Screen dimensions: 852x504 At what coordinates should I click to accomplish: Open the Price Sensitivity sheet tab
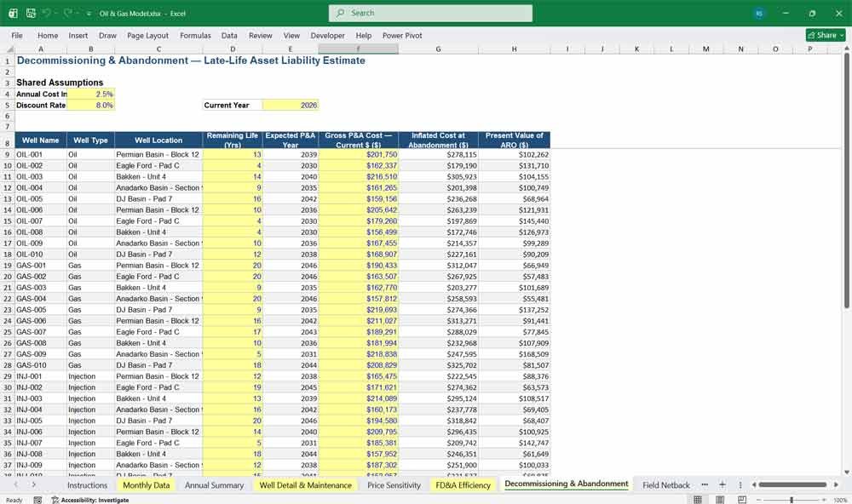click(394, 485)
